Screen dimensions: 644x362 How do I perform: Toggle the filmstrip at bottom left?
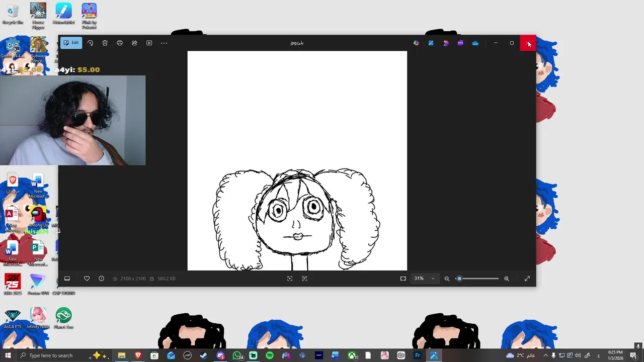tap(67, 279)
